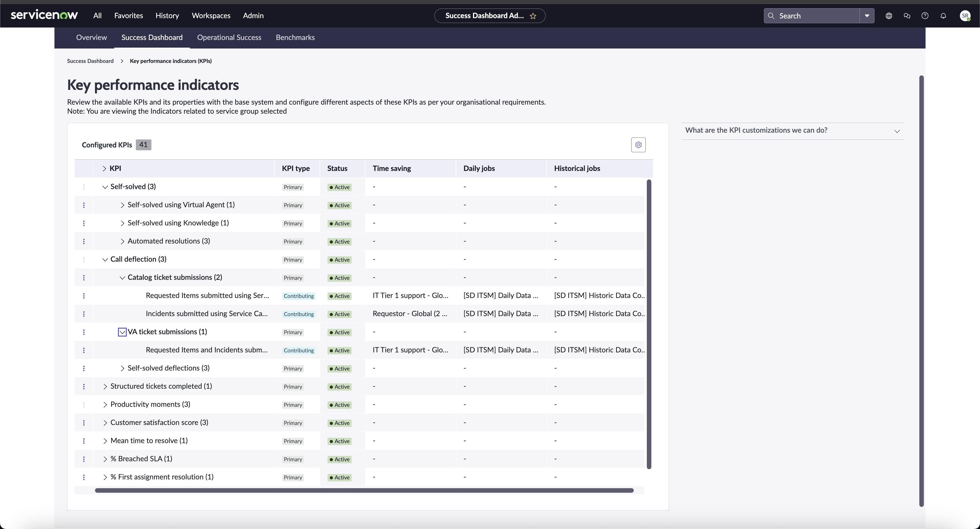Open the Configured KPIs settings gear
Image resolution: width=980 pixels, height=529 pixels.
[638, 145]
